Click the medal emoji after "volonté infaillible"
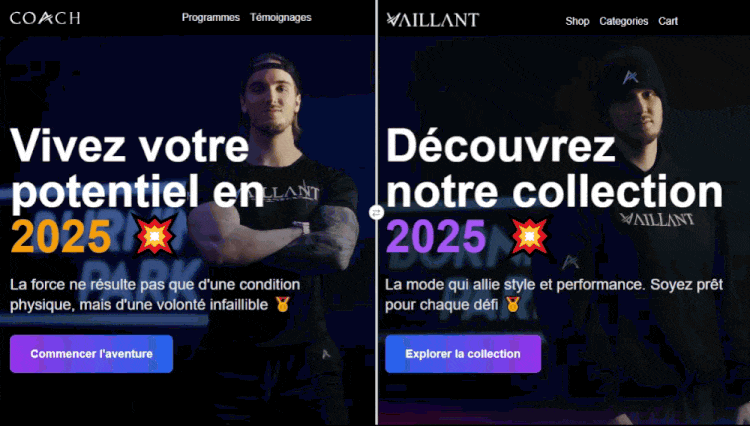Image resolution: width=750 pixels, height=426 pixels. pos(283,305)
